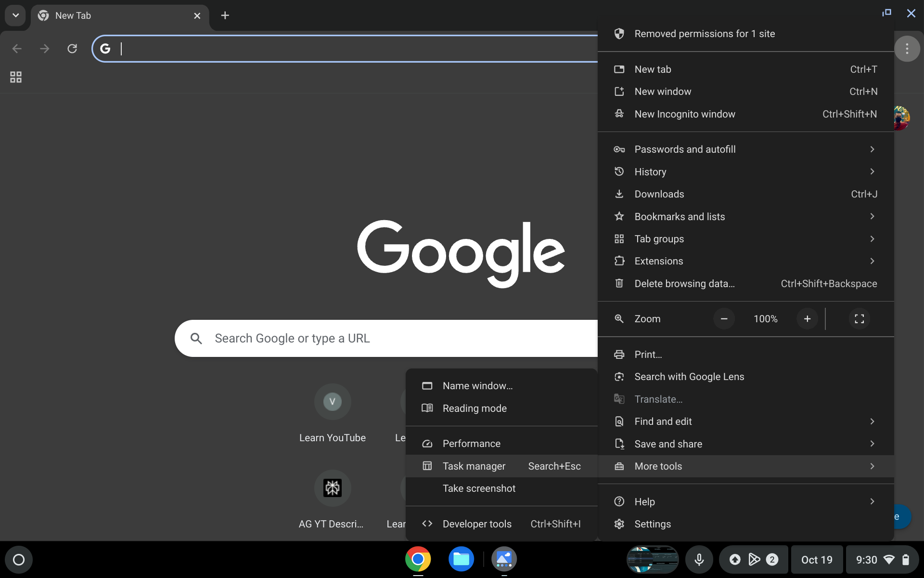Choose Reading mode in the submenu
Screen dimensions: 924x578
click(x=501, y=408)
